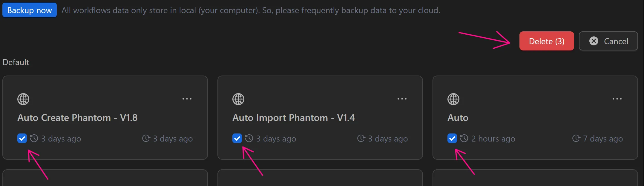Open three-dot menu on Auto Import Phantom card
Viewport: 644px width, 186px height.
point(402,99)
